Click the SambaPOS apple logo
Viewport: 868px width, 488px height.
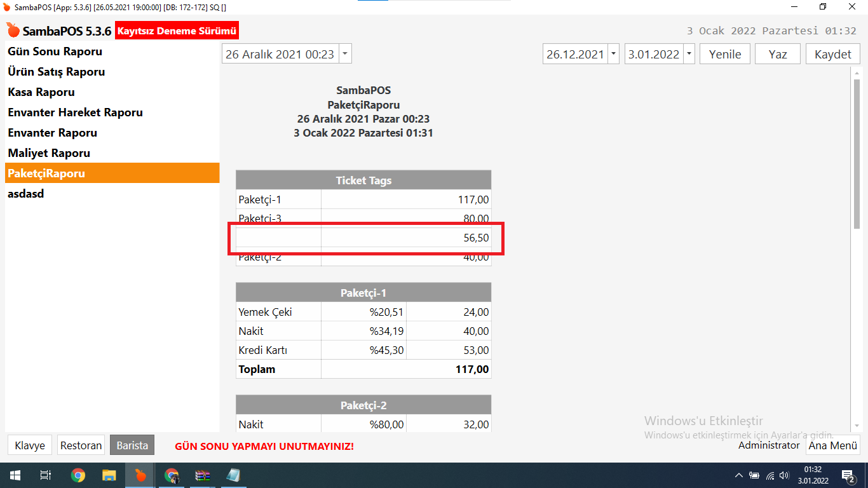point(13,30)
